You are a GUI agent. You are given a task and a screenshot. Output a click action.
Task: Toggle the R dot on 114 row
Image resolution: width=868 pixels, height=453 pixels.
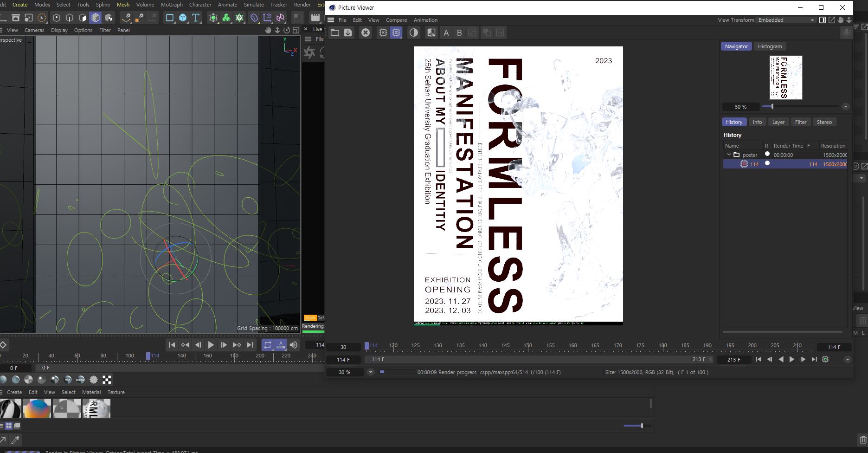[767, 163]
